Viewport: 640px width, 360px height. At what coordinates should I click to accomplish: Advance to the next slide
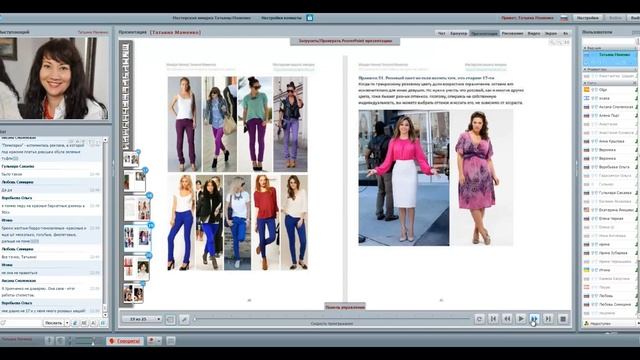point(534,319)
